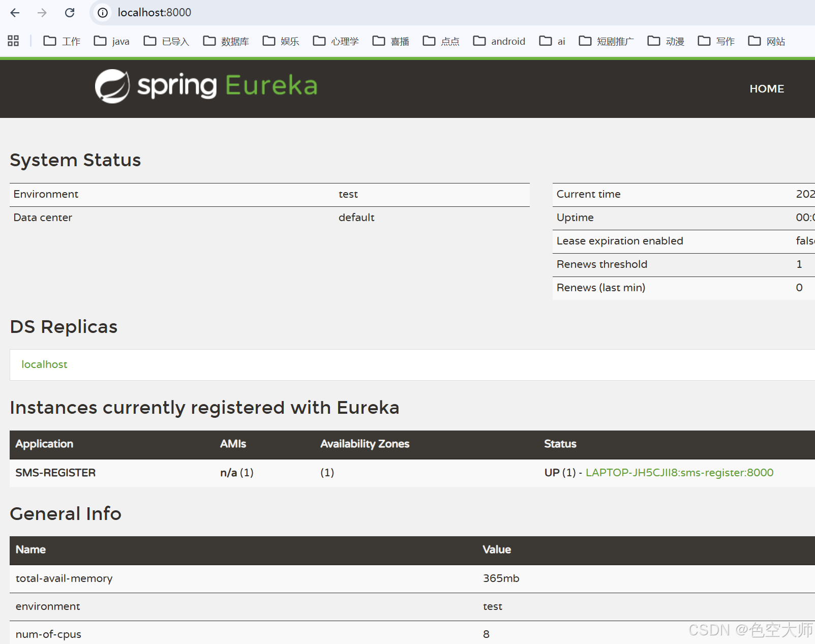Click the Spring Eureka logo
Viewport: 815px width, 644px height.
pyautogui.click(x=206, y=86)
